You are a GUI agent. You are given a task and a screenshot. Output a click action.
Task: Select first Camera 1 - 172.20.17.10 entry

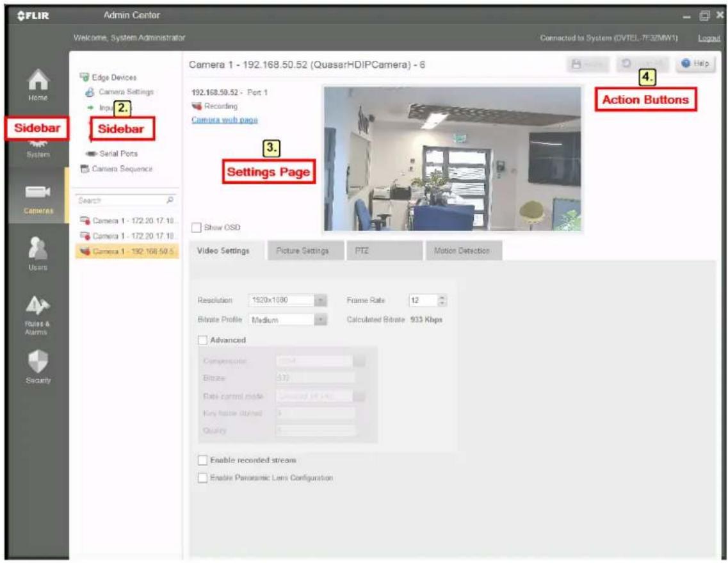(127, 220)
